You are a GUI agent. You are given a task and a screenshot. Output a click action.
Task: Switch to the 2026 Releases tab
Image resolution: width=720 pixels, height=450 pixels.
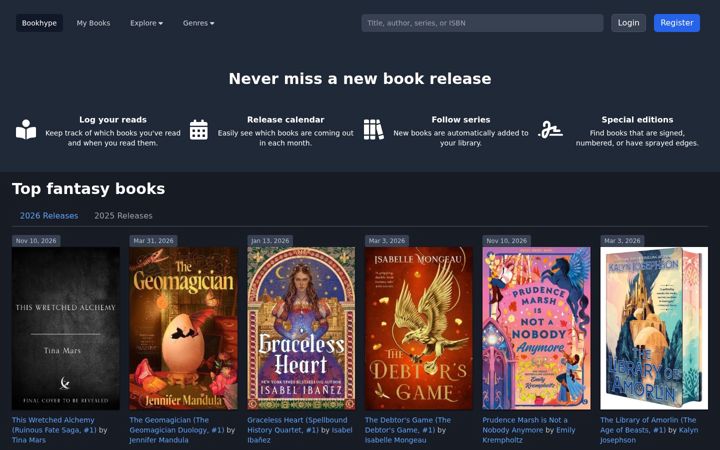49,216
